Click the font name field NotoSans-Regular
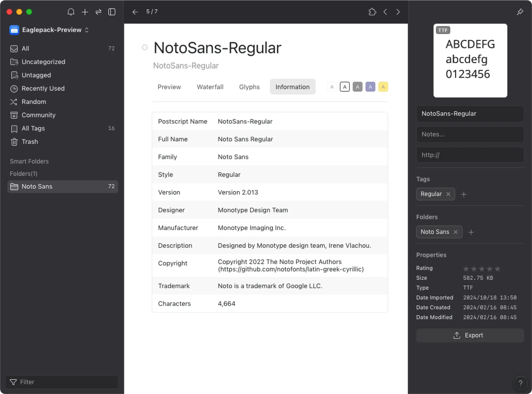 (470, 113)
